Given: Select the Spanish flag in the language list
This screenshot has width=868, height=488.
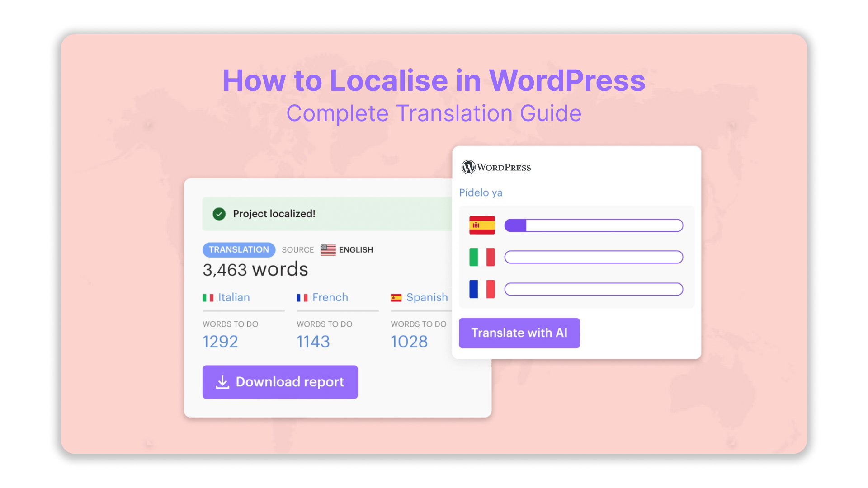Looking at the screenshot, I should click(x=482, y=225).
